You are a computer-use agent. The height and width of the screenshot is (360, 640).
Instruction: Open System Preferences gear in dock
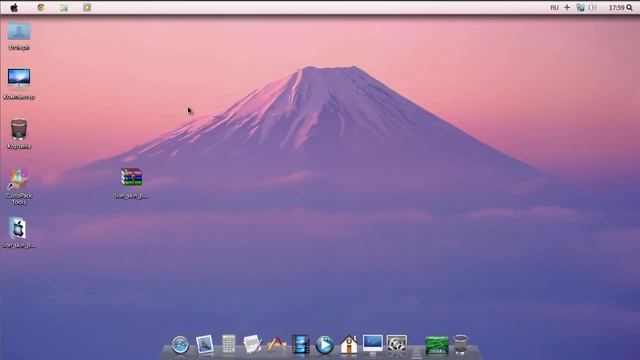click(397, 344)
